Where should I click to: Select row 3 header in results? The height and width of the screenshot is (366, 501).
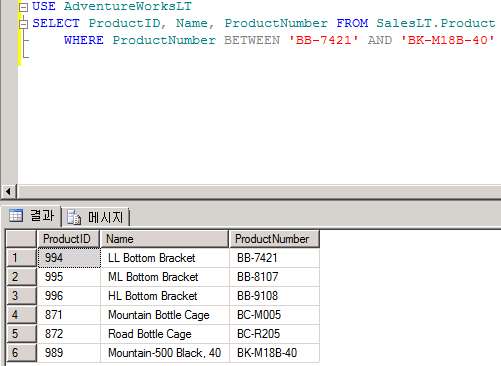tap(21, 296)
